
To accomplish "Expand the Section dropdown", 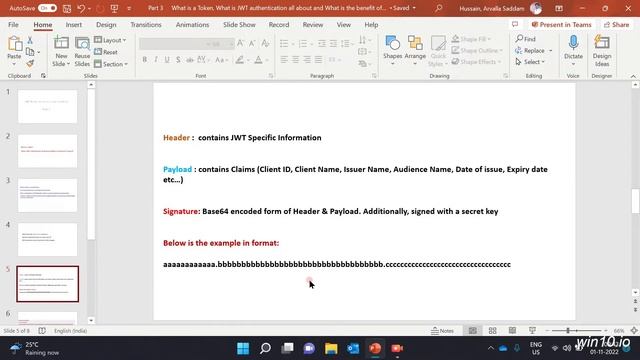I will 111,64.
